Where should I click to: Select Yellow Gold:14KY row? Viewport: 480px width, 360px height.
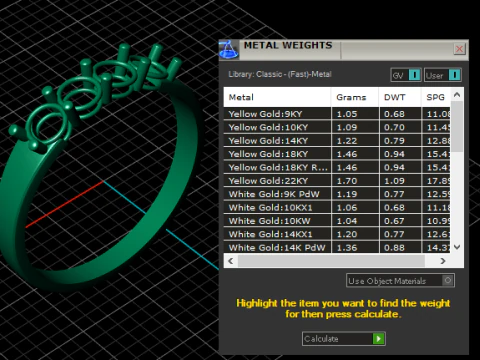pyautogui.click(x=337, y=141)
